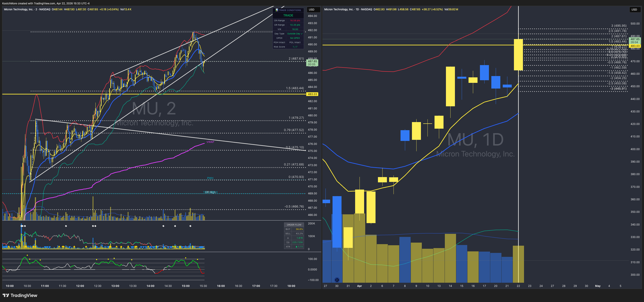Click the 494.00 tick on 2-minute price axis
Image resolution: width=644 pixels, height=302 pixels.
pos(312,16)
